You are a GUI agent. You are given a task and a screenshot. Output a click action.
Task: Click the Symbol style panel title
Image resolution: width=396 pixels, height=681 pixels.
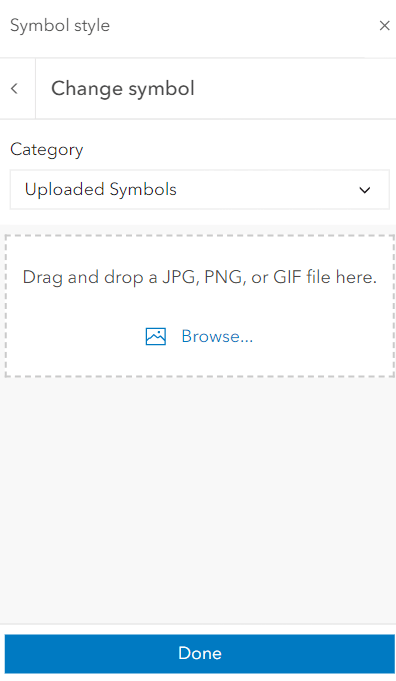coord(60,26)
